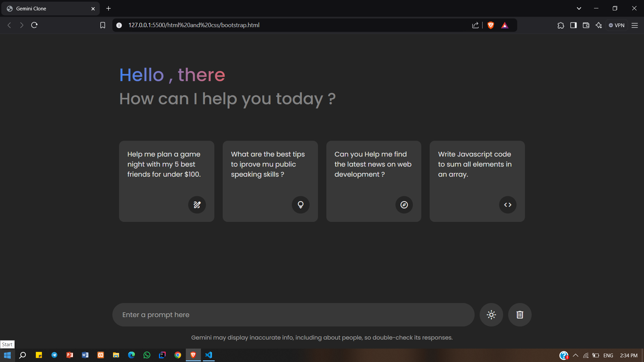The image size is (644, 362).
Task: Click the pencil ruler icon on game night card
Action: click(197, 205)
